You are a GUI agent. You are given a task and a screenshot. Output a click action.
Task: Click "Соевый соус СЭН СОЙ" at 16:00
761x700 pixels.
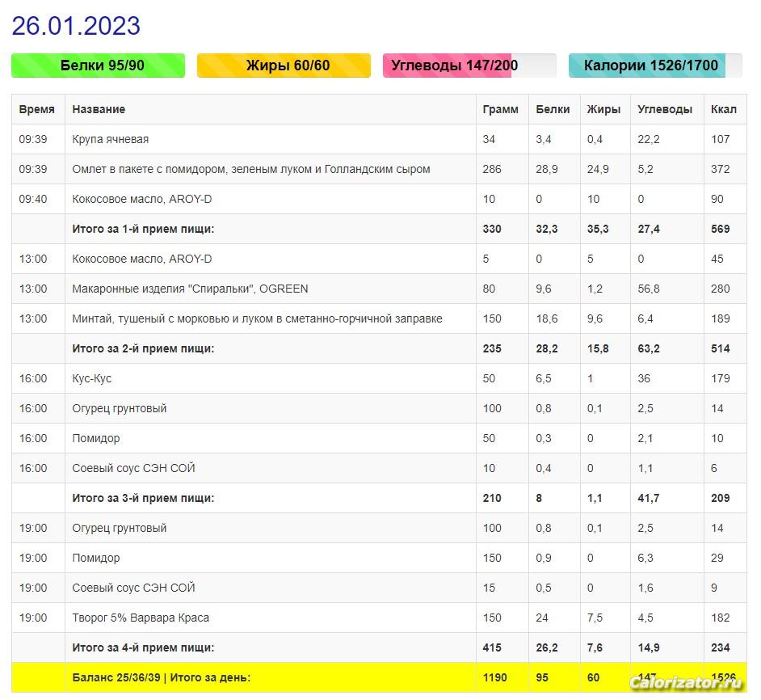click(133, 468)
